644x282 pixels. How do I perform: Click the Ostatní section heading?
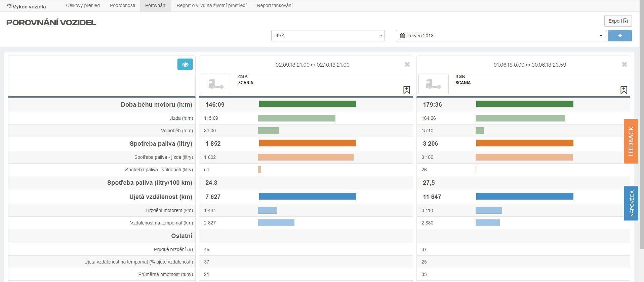182,236
